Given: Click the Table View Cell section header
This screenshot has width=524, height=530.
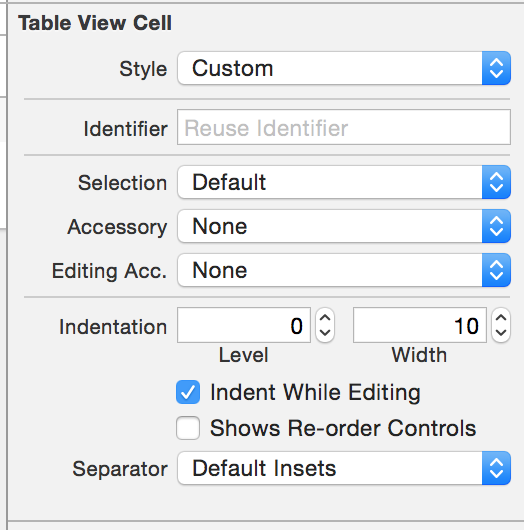Looking at the screenshot, I should click(x=95, y=23).
